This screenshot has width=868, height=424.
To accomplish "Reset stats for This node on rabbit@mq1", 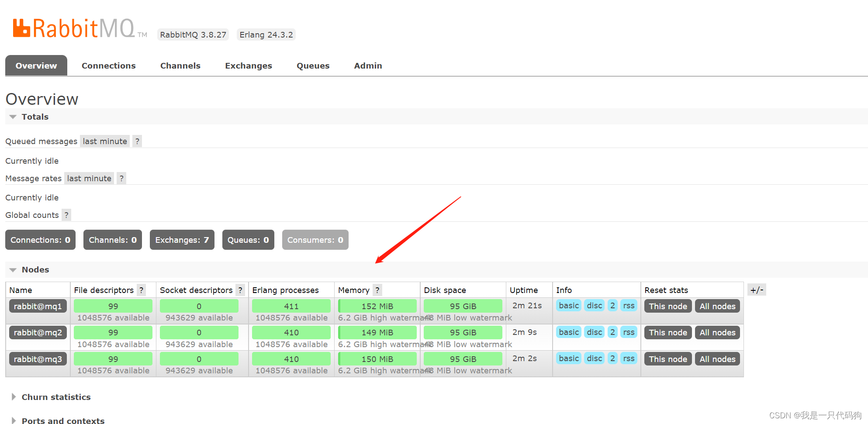I will point(667,306).
